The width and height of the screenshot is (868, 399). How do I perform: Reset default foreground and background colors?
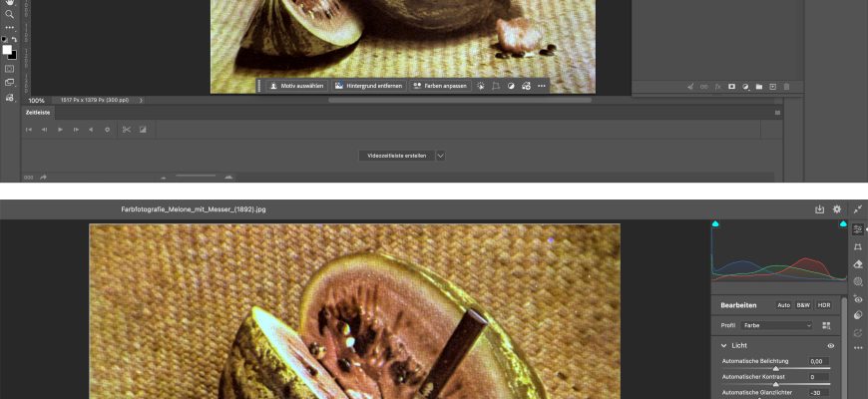(5, 39)
